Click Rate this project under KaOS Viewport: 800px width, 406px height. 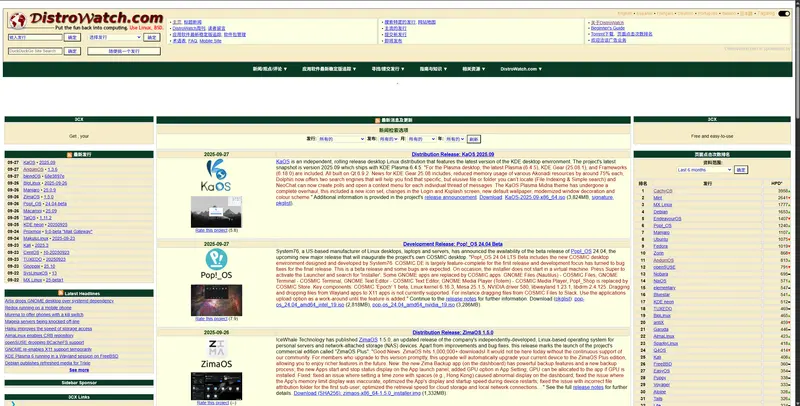pos(211,231)
